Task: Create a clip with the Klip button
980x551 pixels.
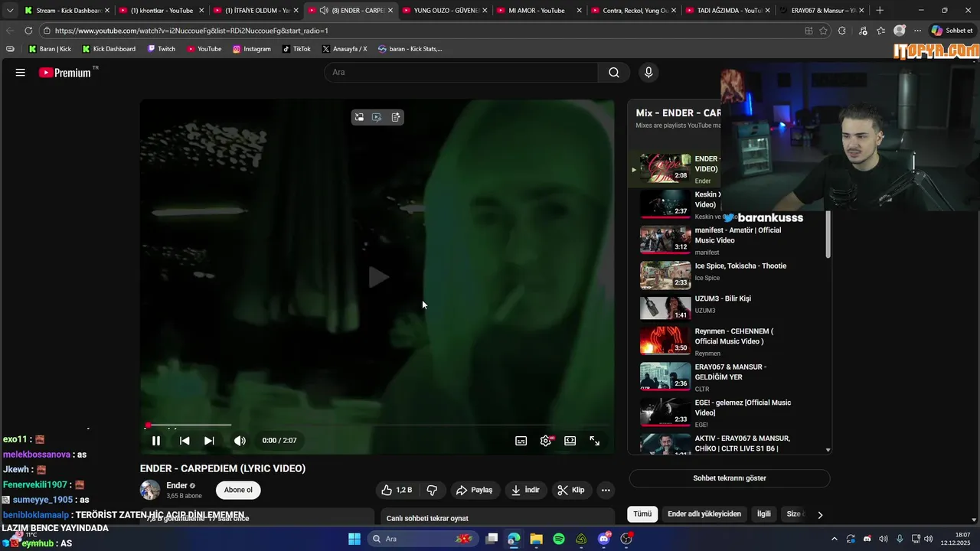Action: (x=571, y=491)
